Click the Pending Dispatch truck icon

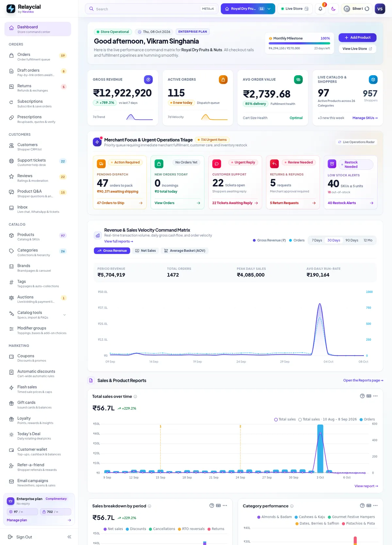tap(101, 163)
